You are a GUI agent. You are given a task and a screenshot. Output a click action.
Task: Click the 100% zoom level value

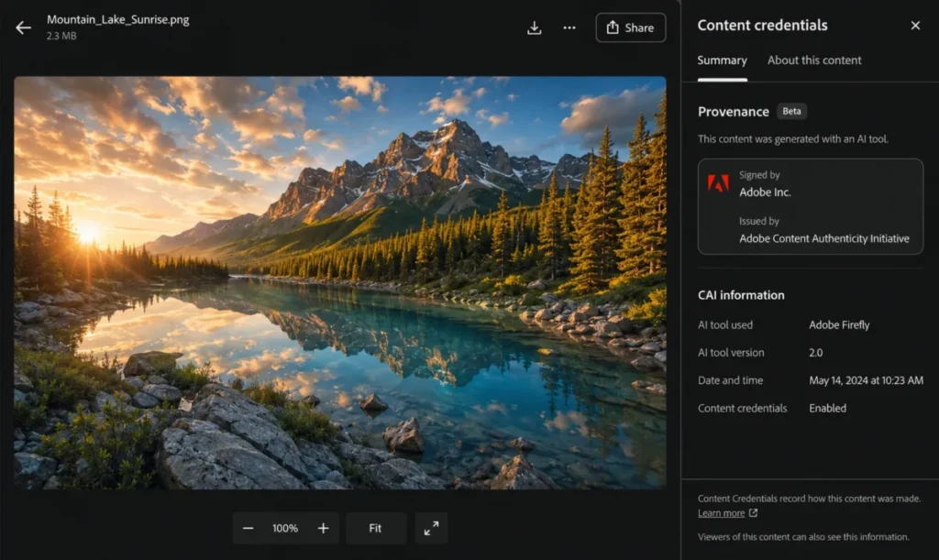pyautogui.click(x=285, y=528)
